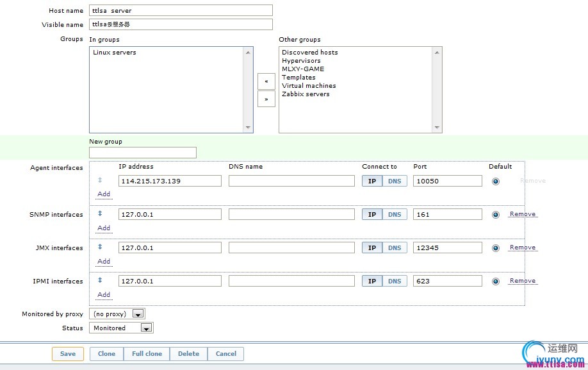This screenshot has height=370, width=588.
Task: Click the Clone button
Action: pos(106,354)
